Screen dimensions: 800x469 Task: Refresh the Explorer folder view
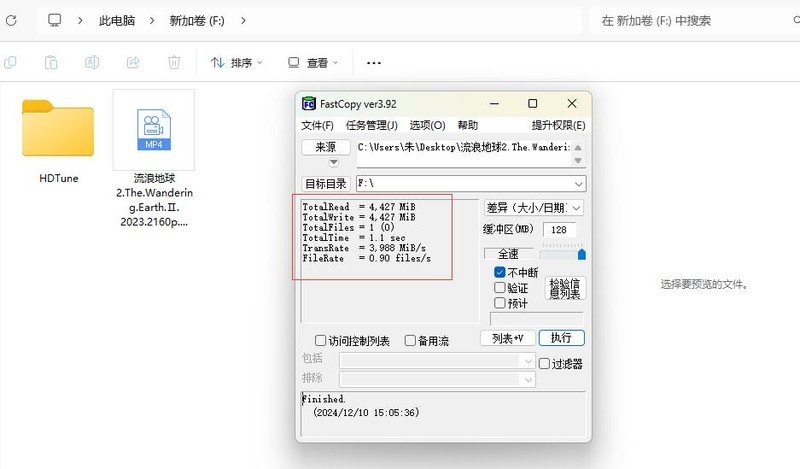point(11,20)
